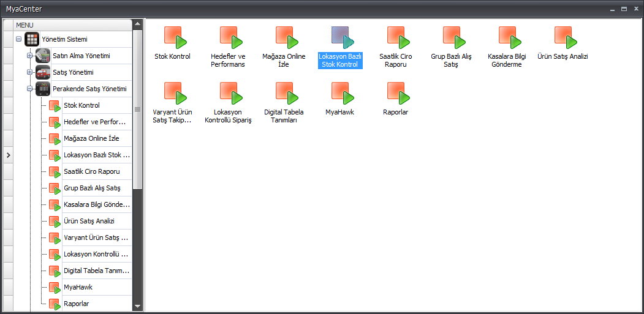644x314 pixels.
Task: Expand the Satış Yönetimi node
Action: click(29, 72)
